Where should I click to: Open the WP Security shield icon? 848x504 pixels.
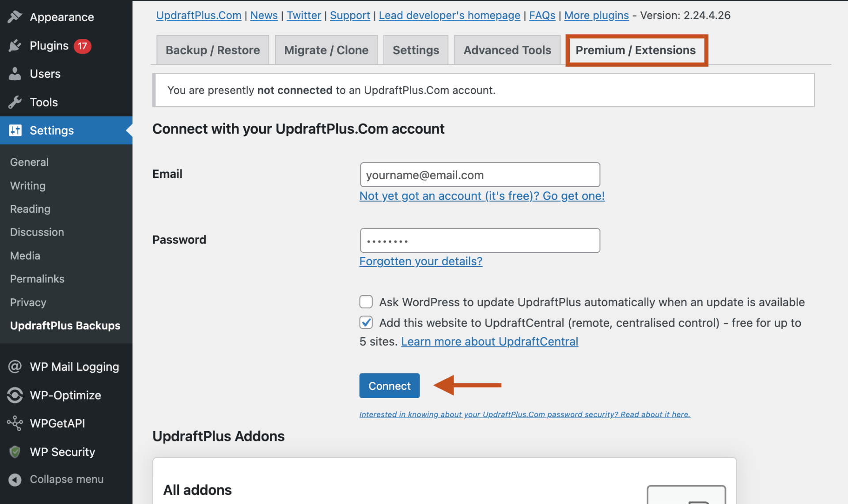pos(15,451)
